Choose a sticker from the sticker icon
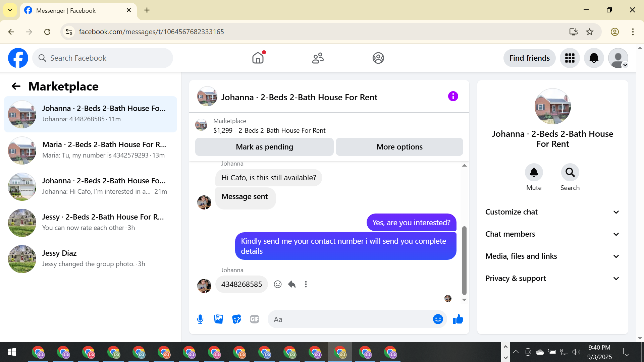The image size is (644, 362). point(236,319)
